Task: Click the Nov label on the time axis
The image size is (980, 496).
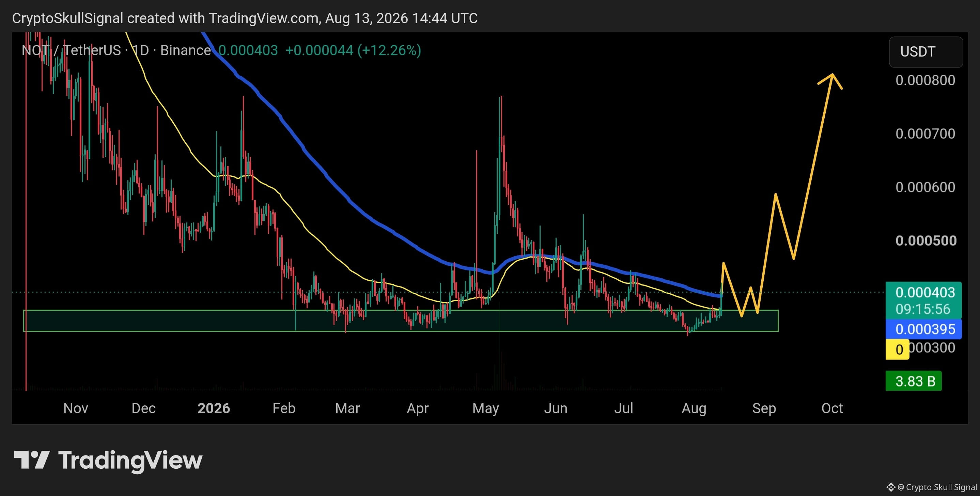Action: [76, 408]
